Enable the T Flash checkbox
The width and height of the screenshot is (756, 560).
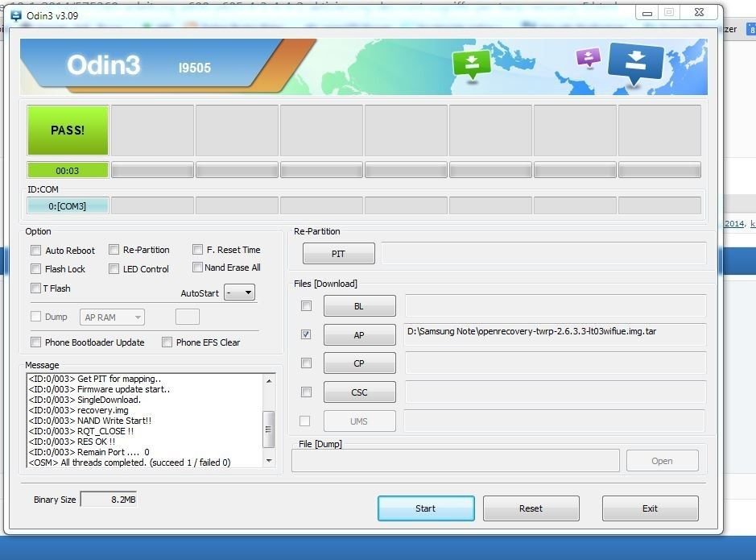[x=35, y=288]
